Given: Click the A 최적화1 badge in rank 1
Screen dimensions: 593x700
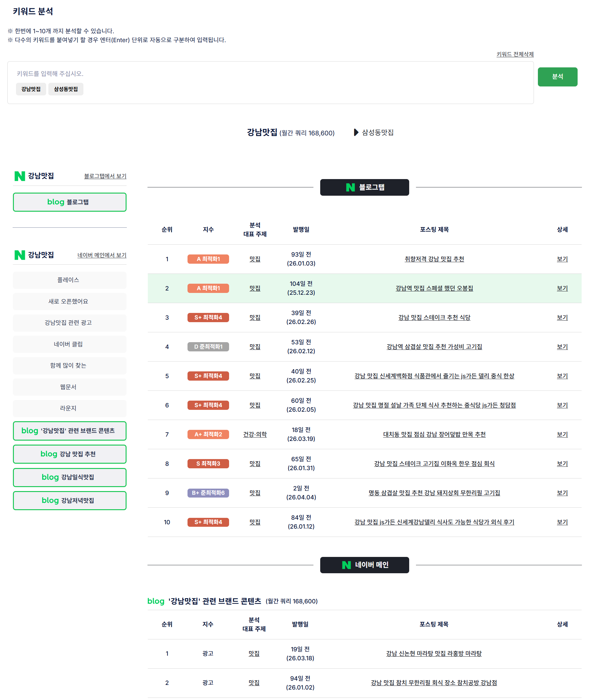Looking at the screenshot, I should [208, 259].
